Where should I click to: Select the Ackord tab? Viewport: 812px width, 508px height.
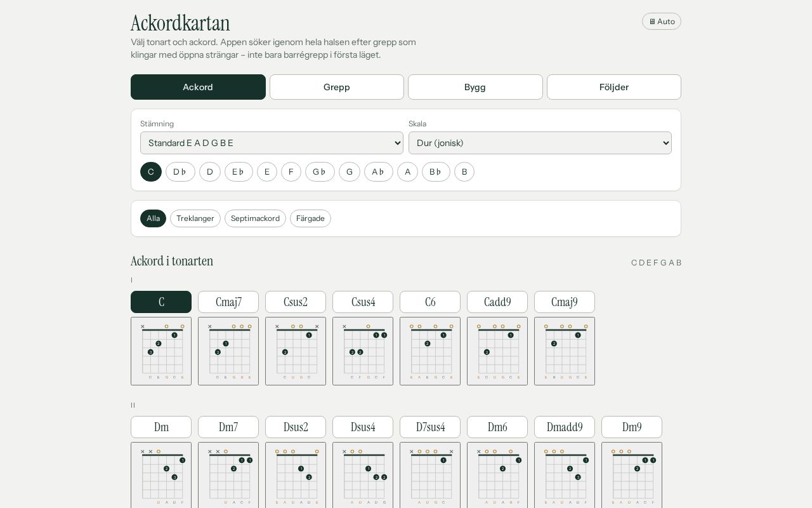click(x=198, y=87)
